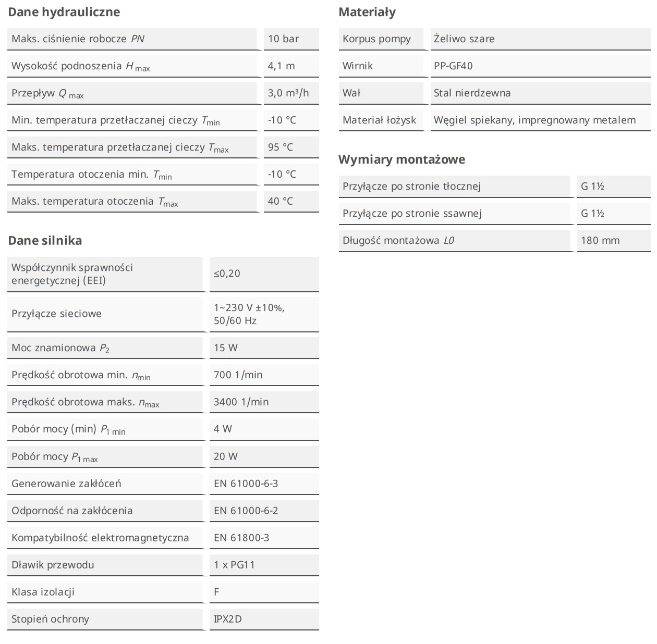Click the "40 °C" ambient temperature value
This screenshot has height=644, width=657.
pyautogui.click(x=281, y=201)
